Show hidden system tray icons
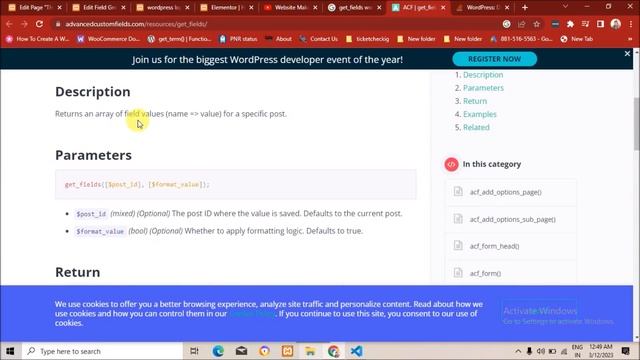The width and height of the screenshot is (640, 360). click(518, 351)
